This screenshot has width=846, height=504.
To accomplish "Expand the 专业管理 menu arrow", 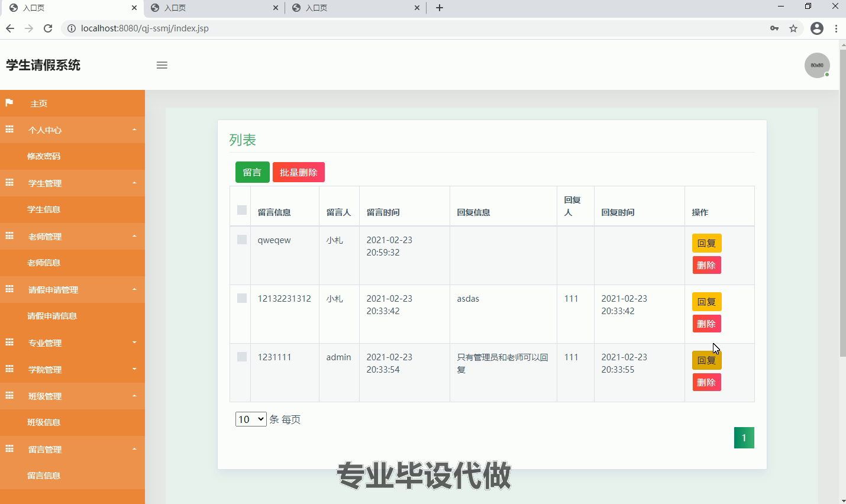I will pos(134,343).
